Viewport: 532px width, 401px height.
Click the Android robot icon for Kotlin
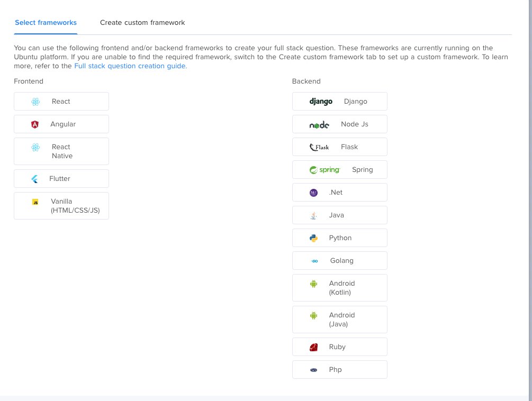point(313,284)
